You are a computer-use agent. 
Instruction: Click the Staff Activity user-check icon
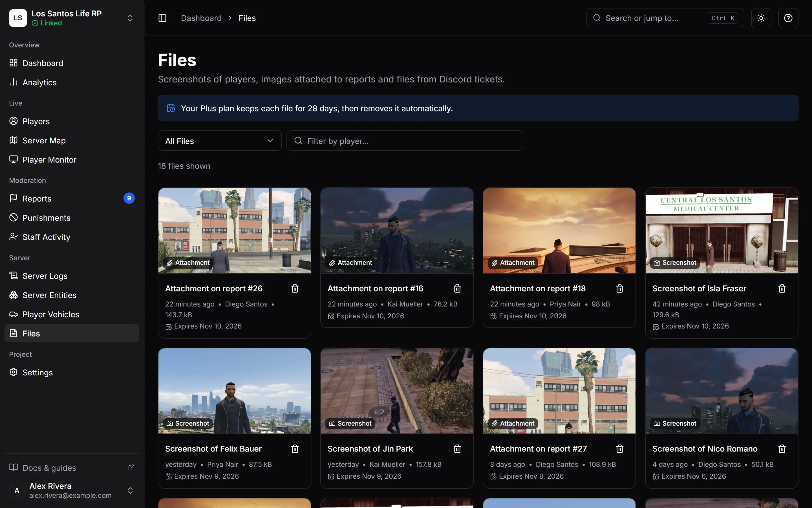(14, 237)
